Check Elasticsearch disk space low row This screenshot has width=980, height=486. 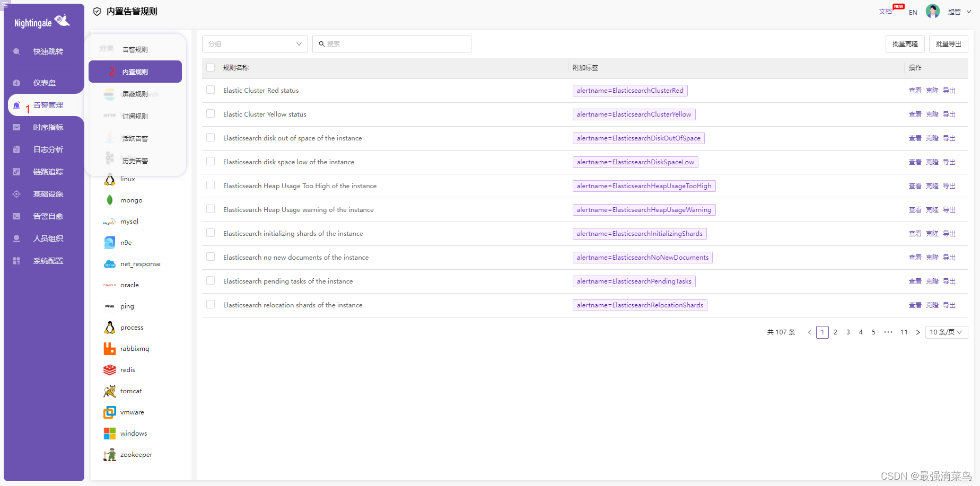211,162
